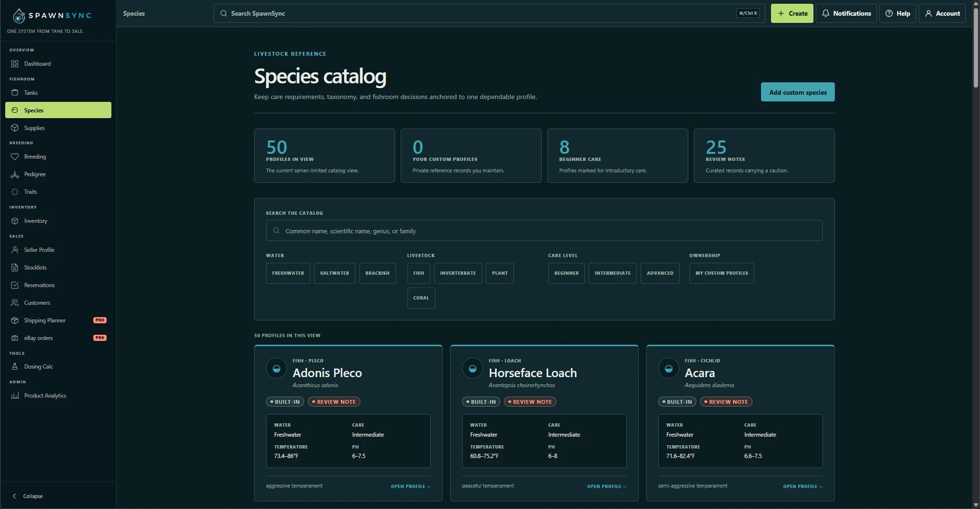Click the catalog search field

544,231
